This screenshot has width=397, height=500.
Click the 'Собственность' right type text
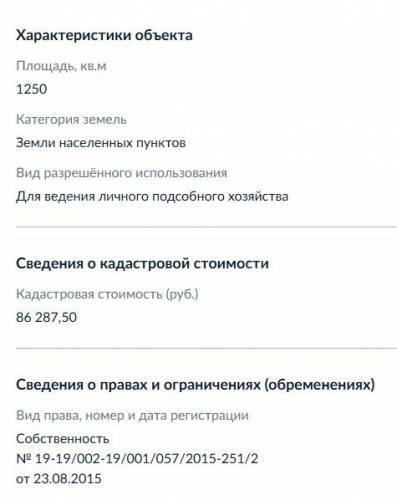click(x=63, y=439)
